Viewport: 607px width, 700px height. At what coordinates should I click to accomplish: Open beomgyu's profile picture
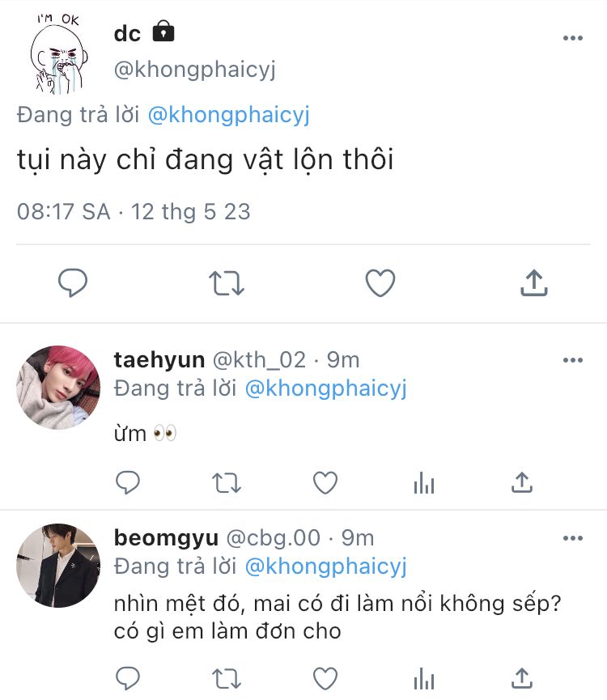coord(58,565)
